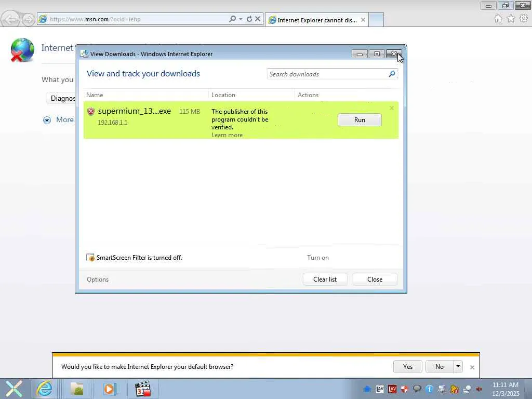The width and height of the screenshot is (532, 399).
Task: Click the red LAV tray icon
Action: pyautogui.click(x=392, y=389)
